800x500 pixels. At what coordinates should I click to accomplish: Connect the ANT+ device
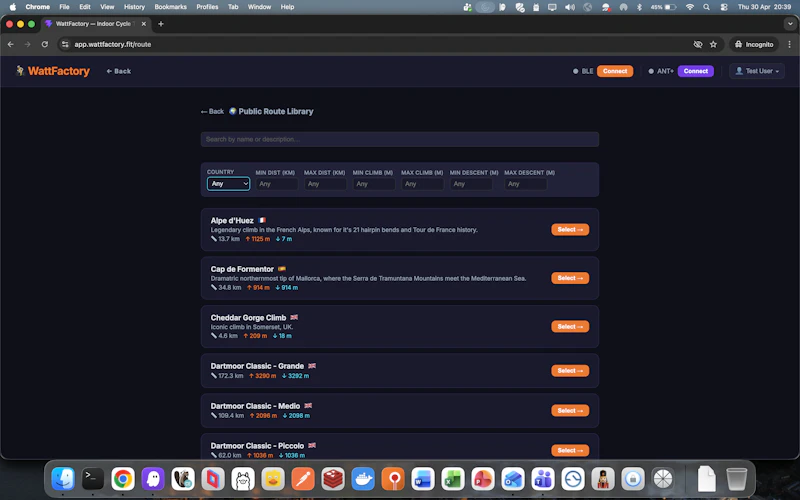pyautogui.click(x=695, y=71)
